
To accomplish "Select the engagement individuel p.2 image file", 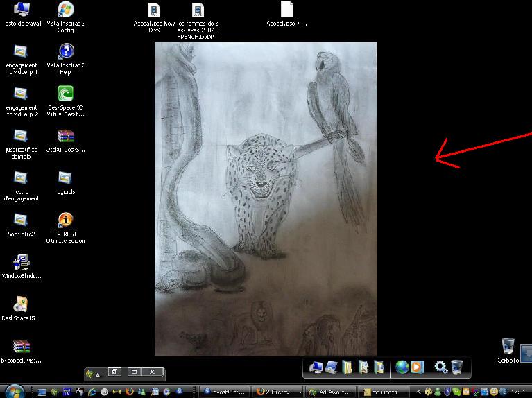I will click(21, 101).
